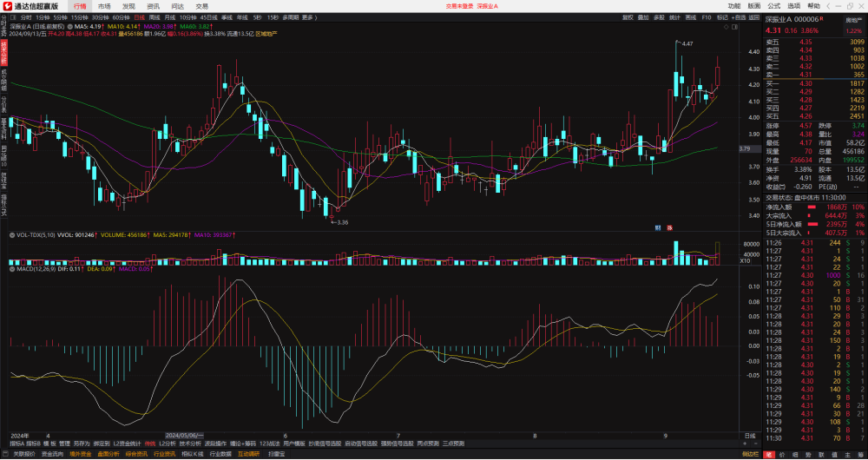Click the blue 财 marker on the chart
The image size is (868, 460).
(x=658, y=227)
